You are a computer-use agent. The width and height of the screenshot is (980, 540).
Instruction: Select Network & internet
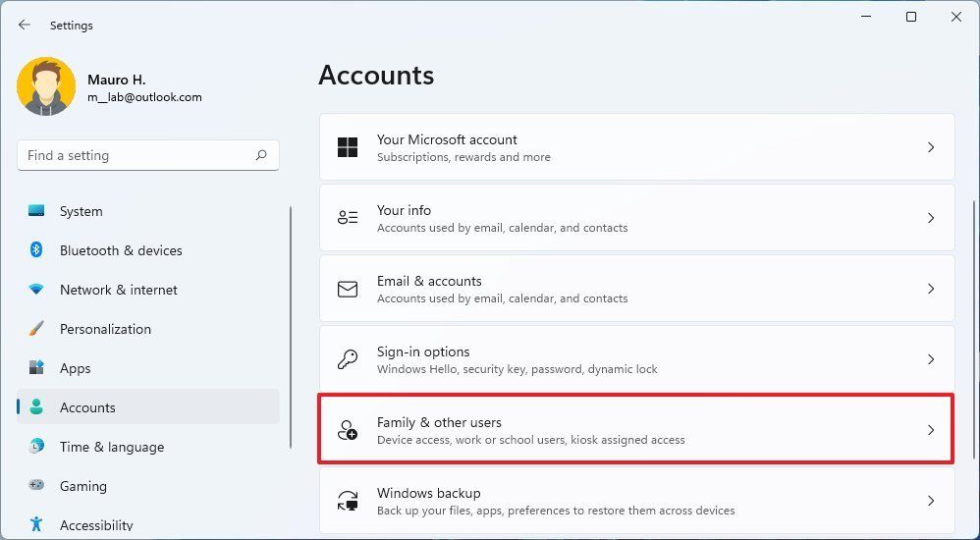[148, 290]
